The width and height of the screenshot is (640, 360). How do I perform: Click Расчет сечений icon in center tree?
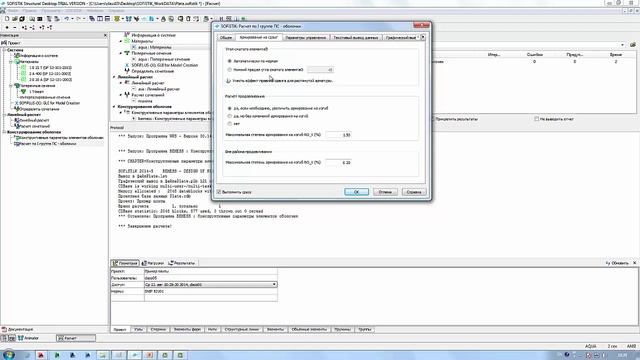click(x=127, y=95)
